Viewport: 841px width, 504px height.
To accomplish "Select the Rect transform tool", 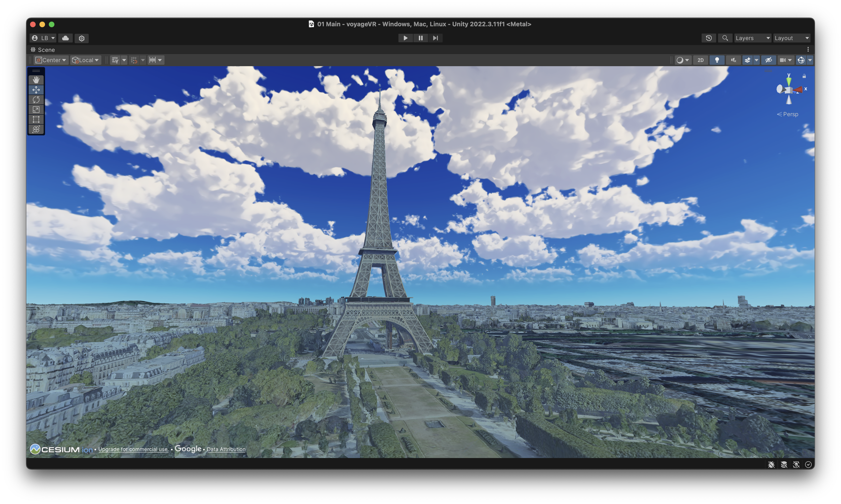I will click(36, 119).
